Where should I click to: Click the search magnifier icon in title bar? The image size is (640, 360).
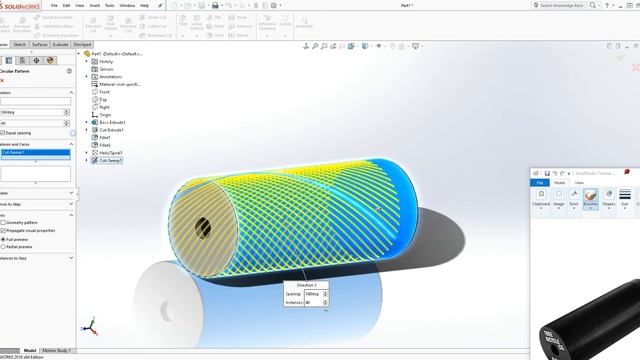(593, 5)
